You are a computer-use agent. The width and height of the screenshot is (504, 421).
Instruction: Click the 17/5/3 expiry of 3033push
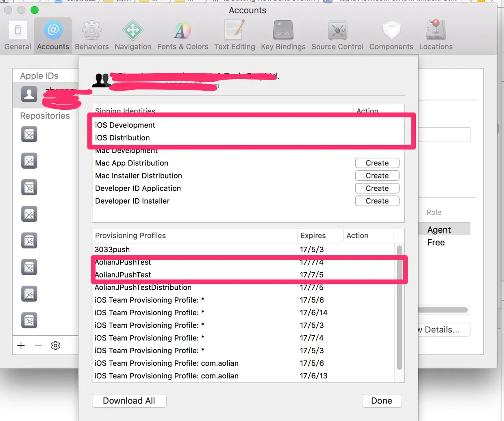click(312, 250)
